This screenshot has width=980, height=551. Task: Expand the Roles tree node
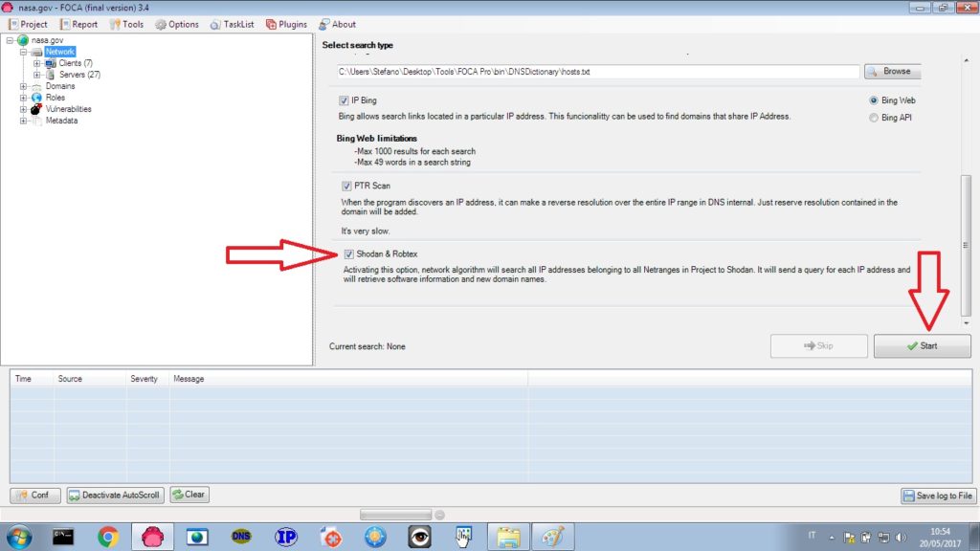point(23,98)
